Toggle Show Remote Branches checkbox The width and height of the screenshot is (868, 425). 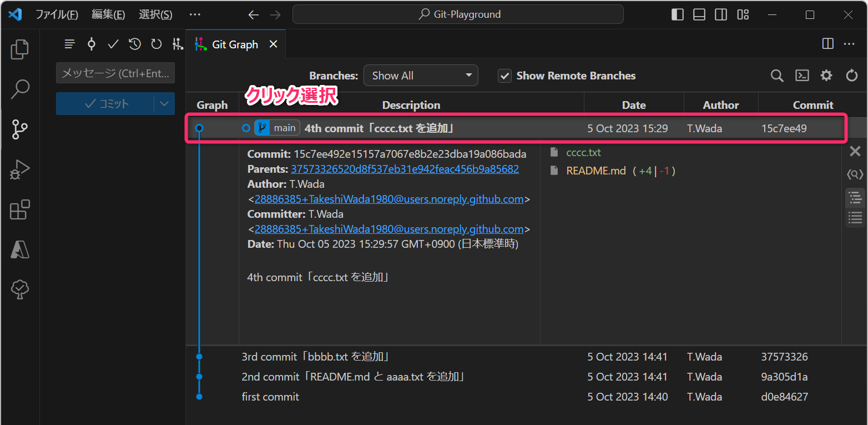(504, 76)
